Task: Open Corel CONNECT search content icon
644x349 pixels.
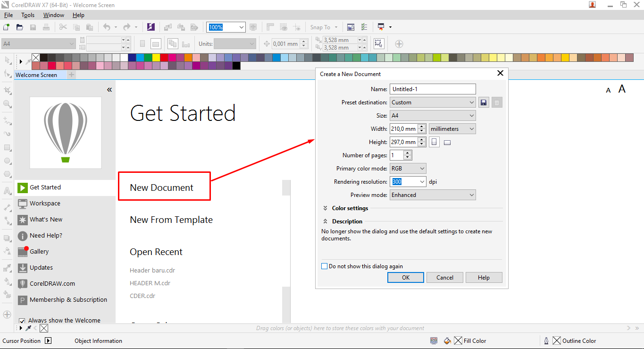Action: 151,27
